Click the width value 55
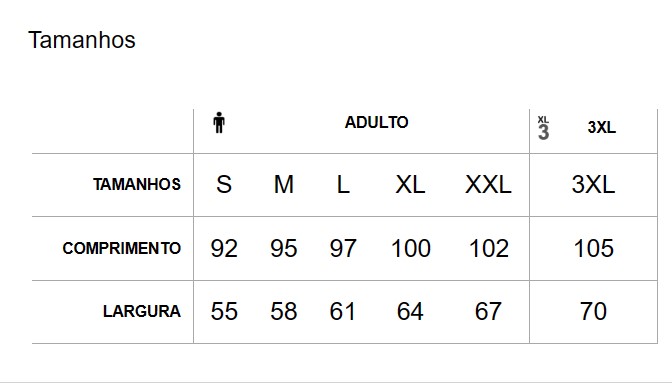The width and height of the screenshot is (672, 385). point(224,311)
